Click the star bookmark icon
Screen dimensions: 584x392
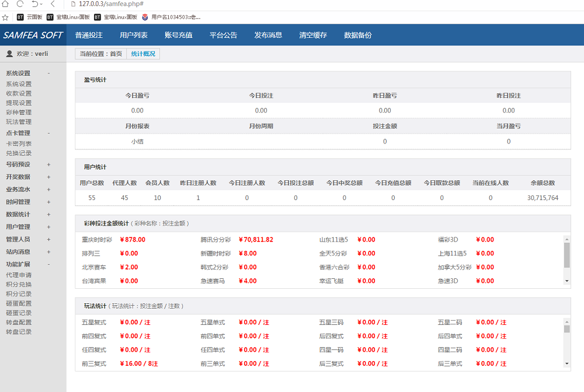click(x=5, y=17)
